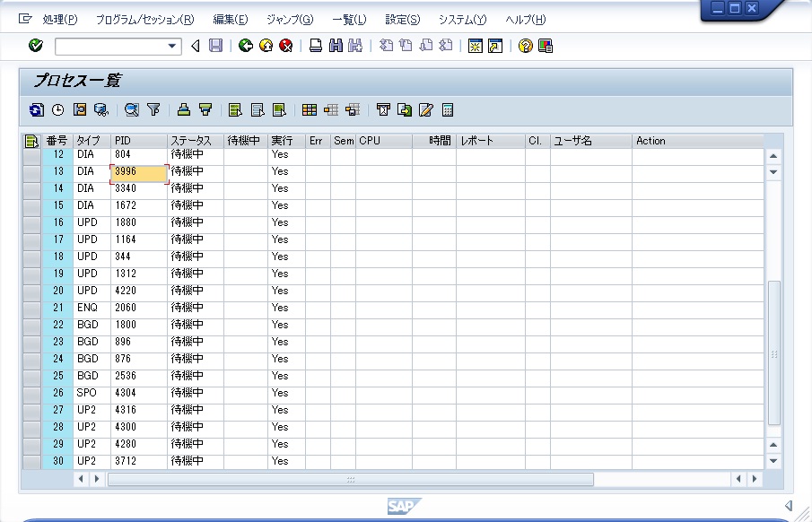The width and height of the screenshot is (812, 522).
Task: Open the 設定 menu
Action: pos(402,18)
